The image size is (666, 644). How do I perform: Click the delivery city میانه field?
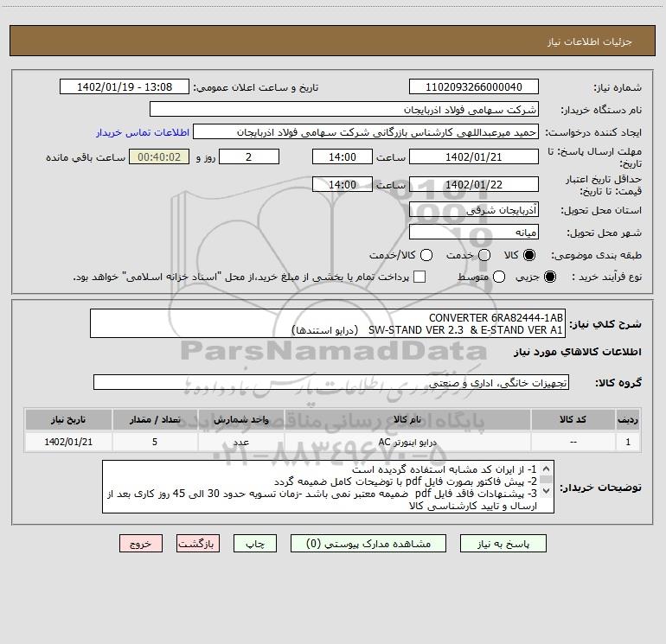tap(474, 232)
